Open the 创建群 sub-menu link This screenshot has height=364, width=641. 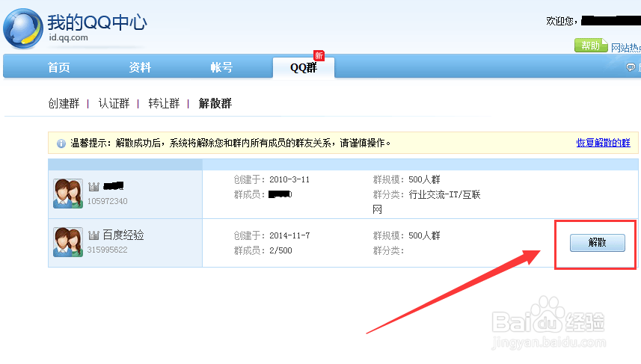[x=64, y=103]
